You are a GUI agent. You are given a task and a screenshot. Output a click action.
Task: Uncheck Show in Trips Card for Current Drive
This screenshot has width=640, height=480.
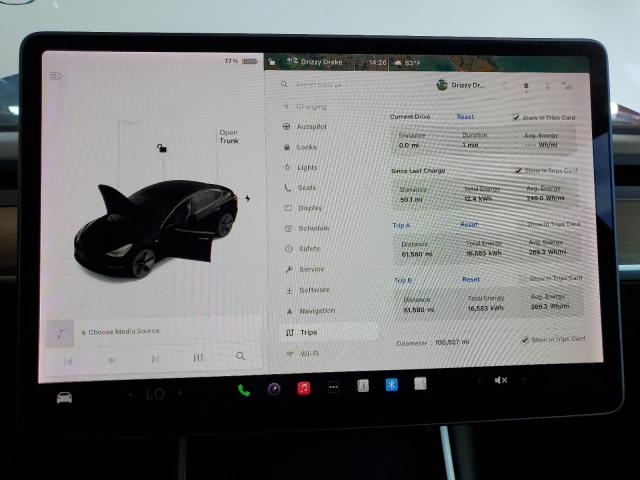pos(515,117)
